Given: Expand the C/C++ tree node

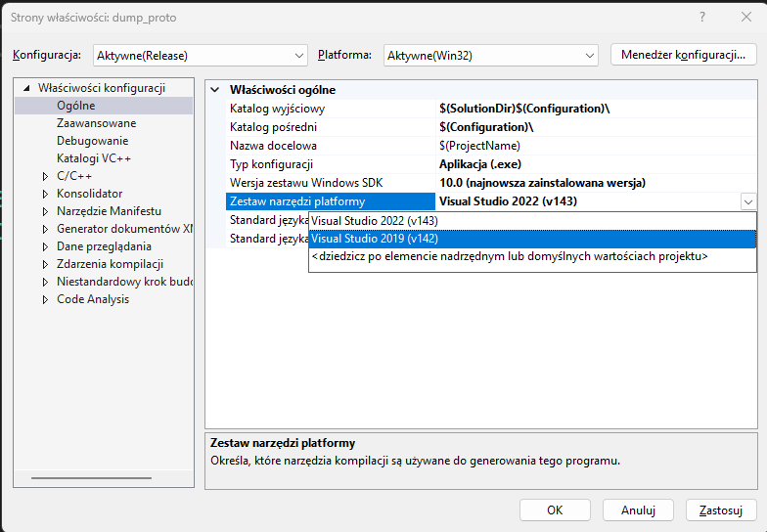Looking at the screenshot, I should tap(45, 176).
